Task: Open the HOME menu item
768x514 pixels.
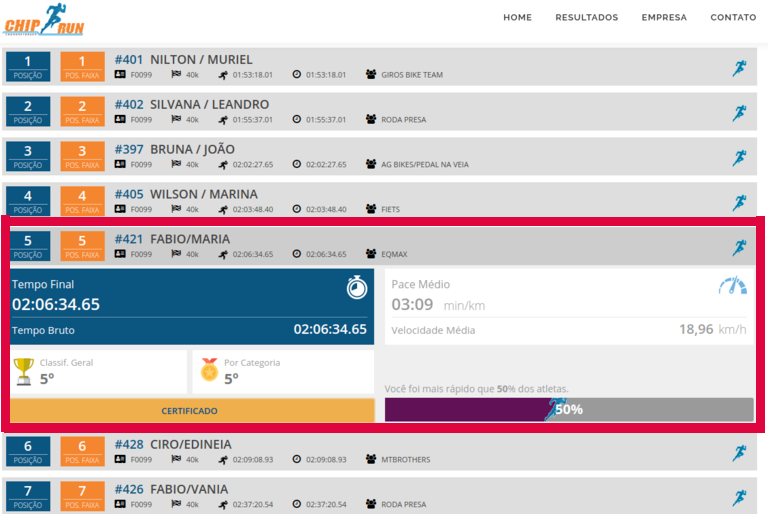Action: pyautogui.click(x=517, y=17)
